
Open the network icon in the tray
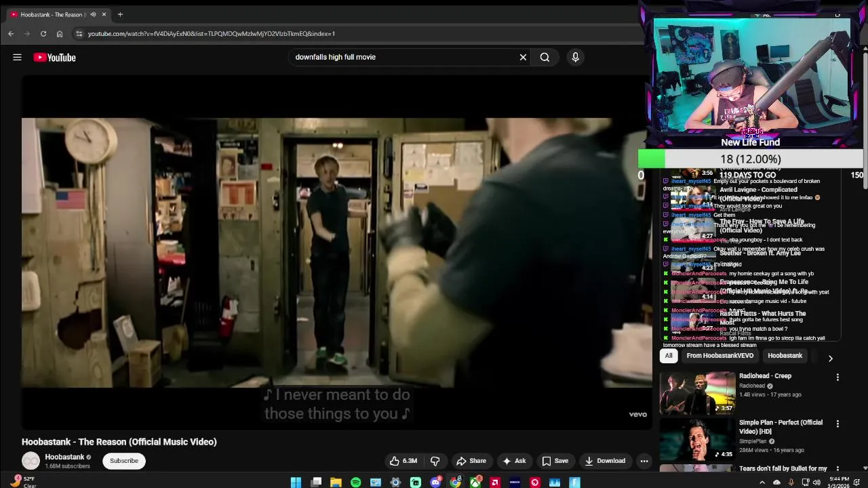pyautogui.click(x=805, y=483)
